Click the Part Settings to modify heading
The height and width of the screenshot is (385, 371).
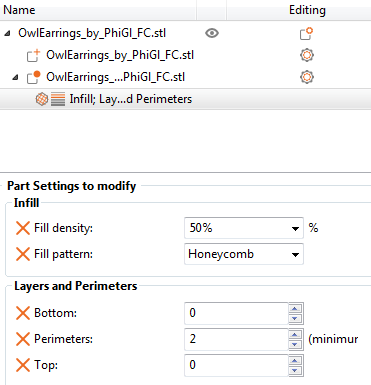point(72,186)
